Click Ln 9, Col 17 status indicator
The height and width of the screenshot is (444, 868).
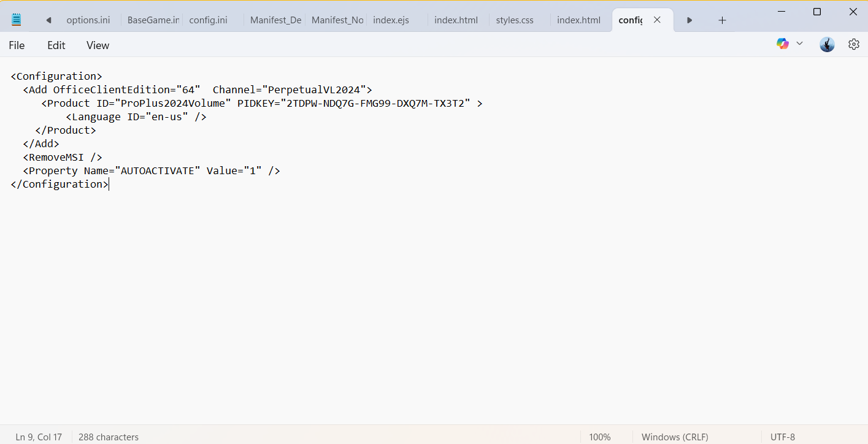click(x=39, y=437)
